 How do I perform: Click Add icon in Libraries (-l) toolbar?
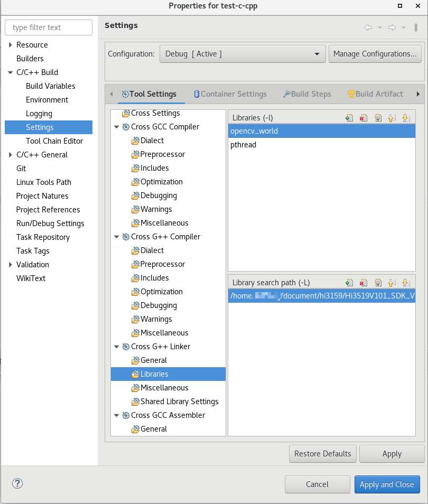[349, 118]
